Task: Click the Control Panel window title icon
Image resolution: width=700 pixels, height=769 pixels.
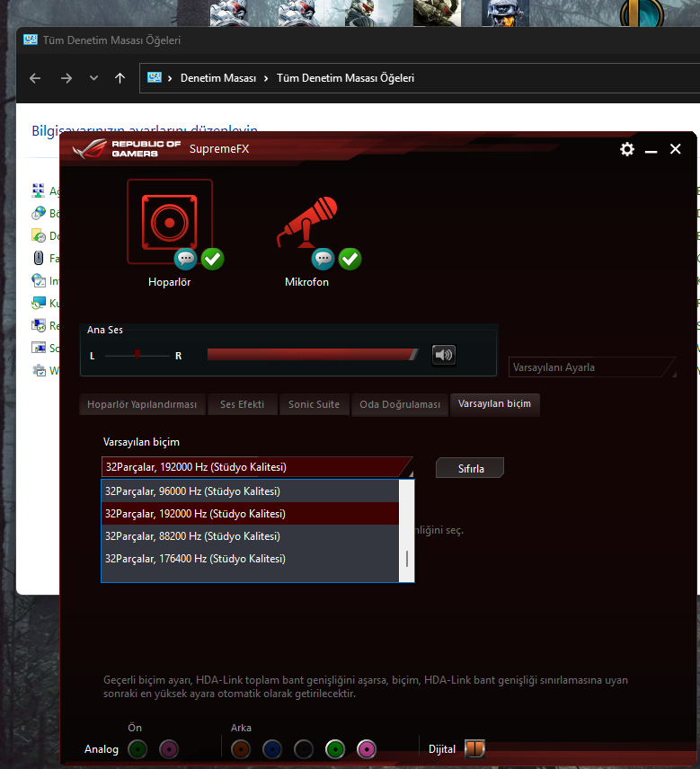Action: pyautogui.click(x=30, y=40)
